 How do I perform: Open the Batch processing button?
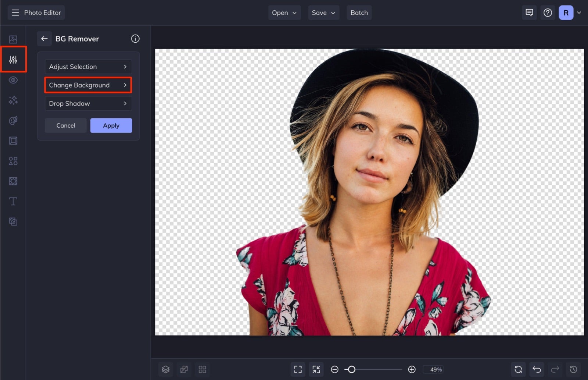pyautogui.click(x=359, y=13)
